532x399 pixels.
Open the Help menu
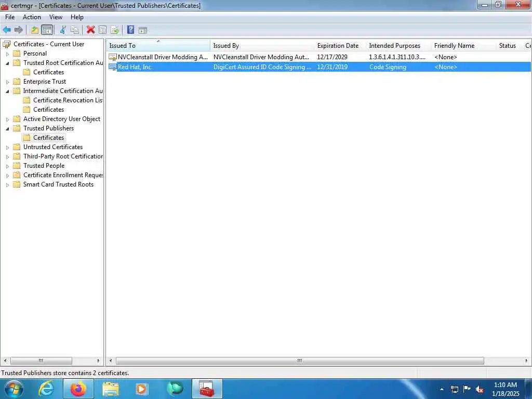pyautogui.click(x=77, y=17)
